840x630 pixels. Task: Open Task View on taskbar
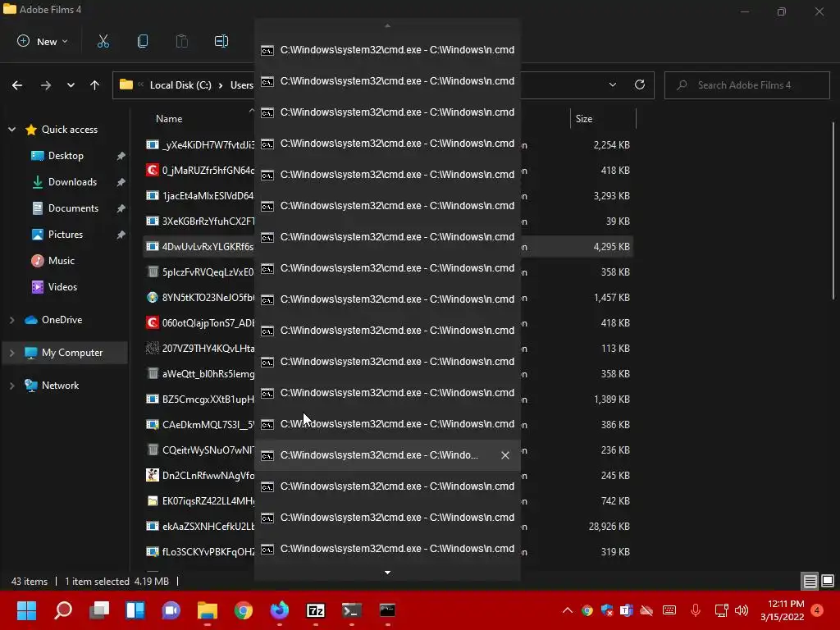pos(99,610)
